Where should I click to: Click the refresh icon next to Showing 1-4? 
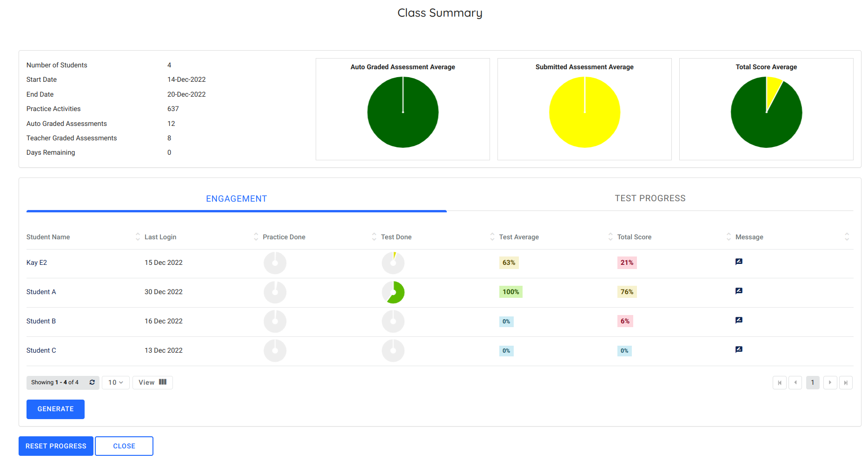92,382
